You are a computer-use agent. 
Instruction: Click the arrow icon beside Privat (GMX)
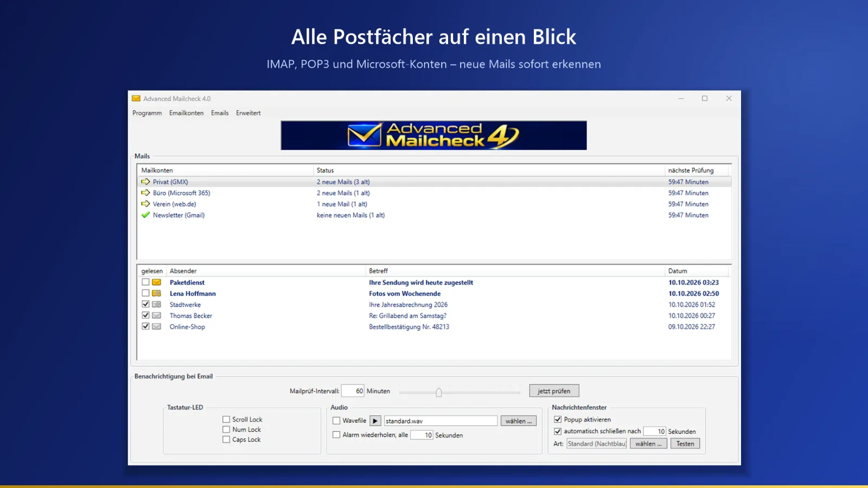[145, 182]
